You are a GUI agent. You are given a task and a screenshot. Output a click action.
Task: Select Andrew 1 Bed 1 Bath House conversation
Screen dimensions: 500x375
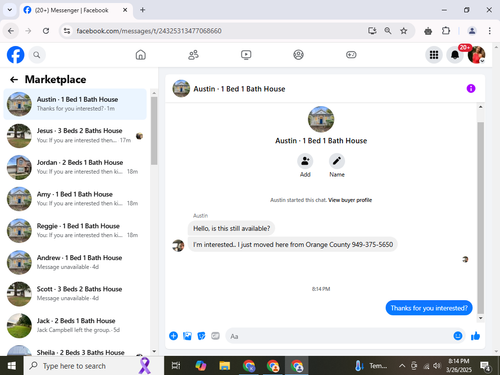click(75, 262)
